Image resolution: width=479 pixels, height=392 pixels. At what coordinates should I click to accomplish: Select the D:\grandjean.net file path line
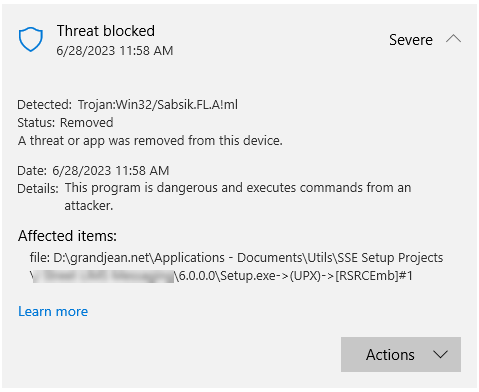point(236,258)
